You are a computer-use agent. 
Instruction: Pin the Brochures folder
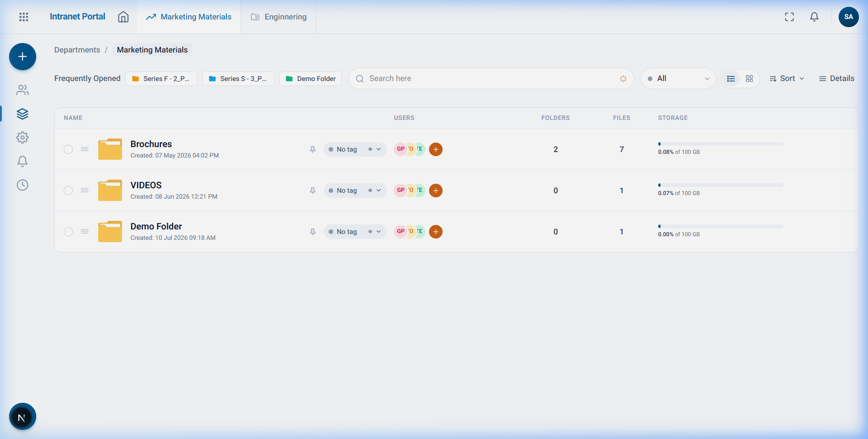coord(312,149)
